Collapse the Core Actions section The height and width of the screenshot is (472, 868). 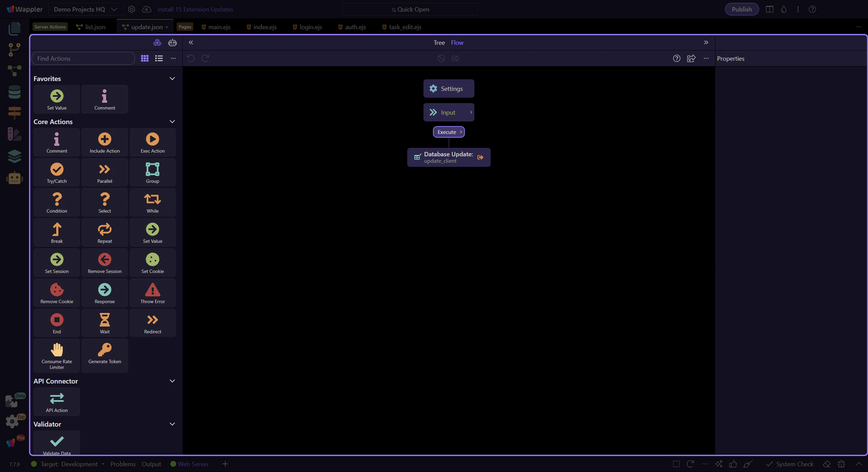point(172,122)
